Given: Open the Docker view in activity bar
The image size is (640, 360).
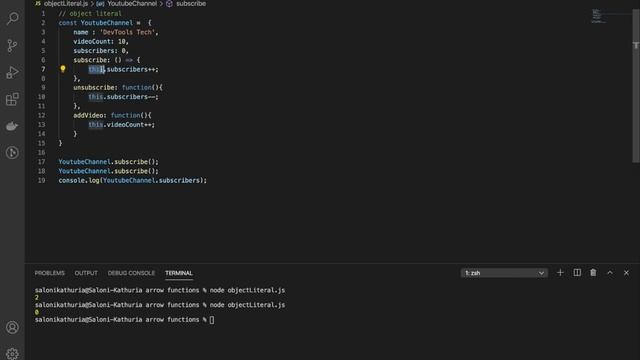Looking at the screenshot, I should pos(12,126).
